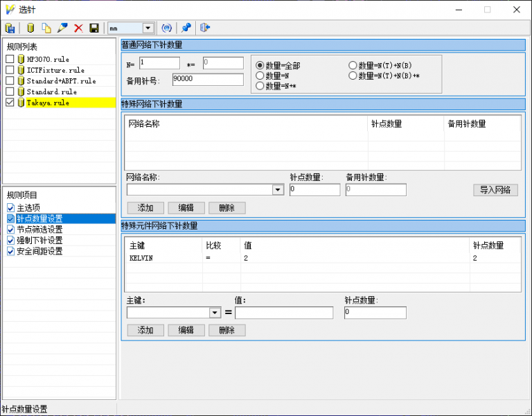
Task: Open the 节点筛选设置 rule item
Action: point(39,229)
